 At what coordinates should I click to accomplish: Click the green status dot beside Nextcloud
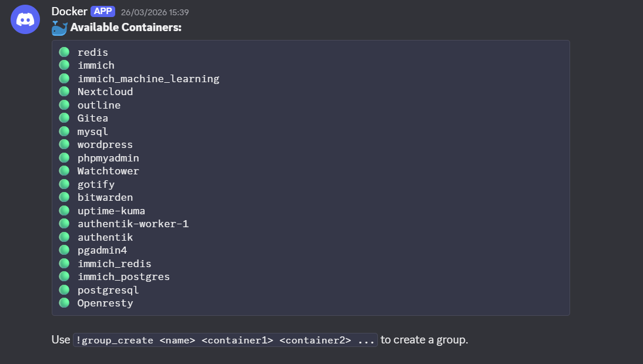click(65, 92)
